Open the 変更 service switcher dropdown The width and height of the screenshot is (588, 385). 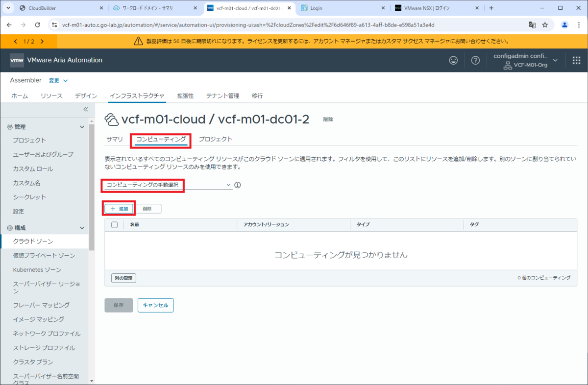(58, 80)
